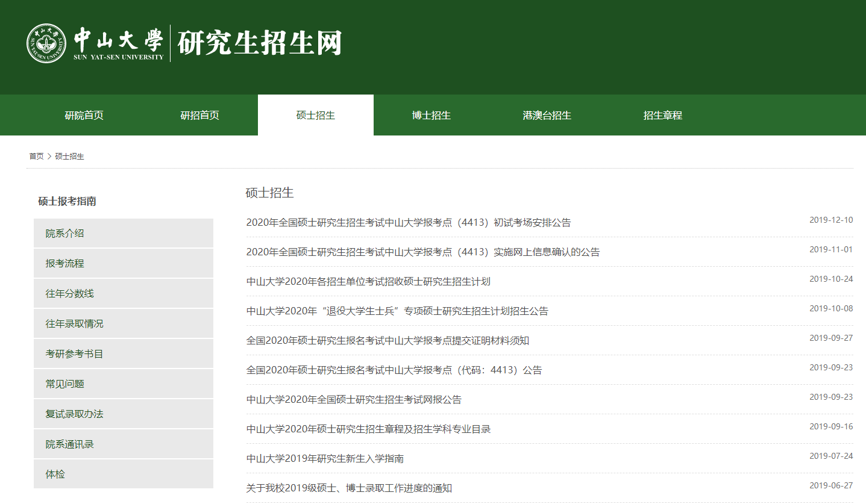Open the 录取工作进度的通知 article

coord(349,488)
